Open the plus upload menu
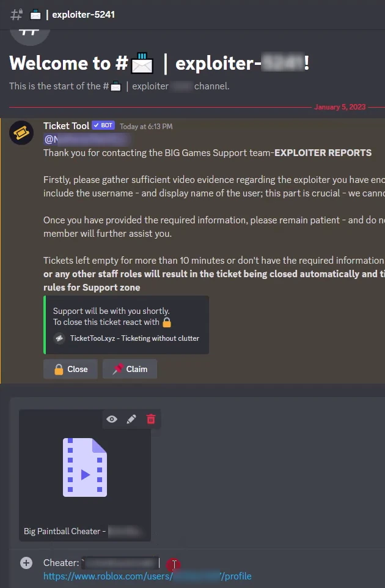Image resolution: width=385 pixels, height=588 pixels. (26, 563)
